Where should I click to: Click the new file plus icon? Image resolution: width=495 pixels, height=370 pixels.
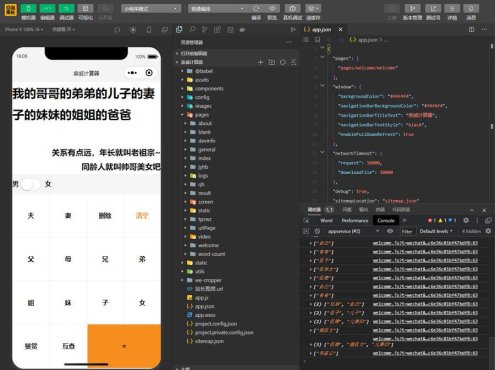(261, 62)
